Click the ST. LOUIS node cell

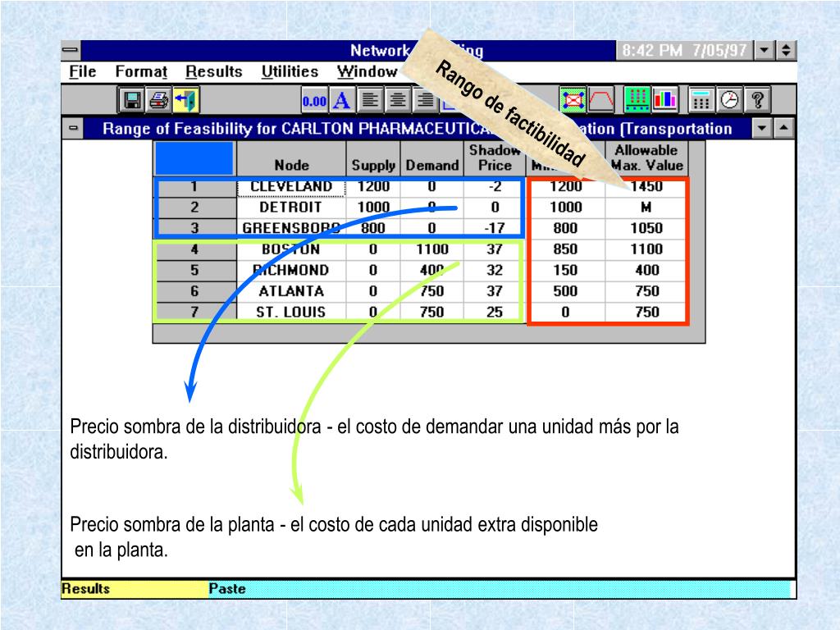click(291, 312)
